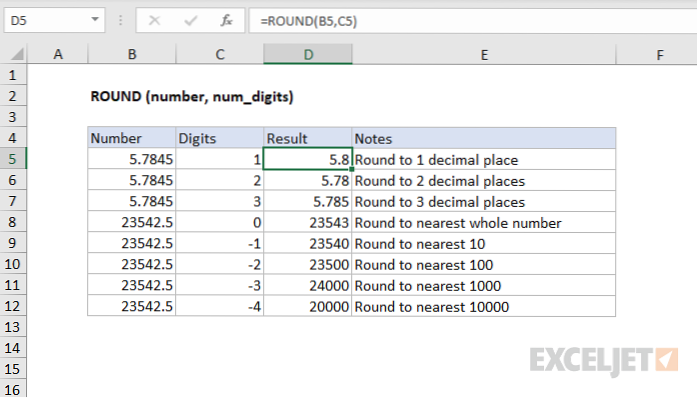The image size is (697, 398).
Task: Click the Number header cell
Action: point(132,138)
